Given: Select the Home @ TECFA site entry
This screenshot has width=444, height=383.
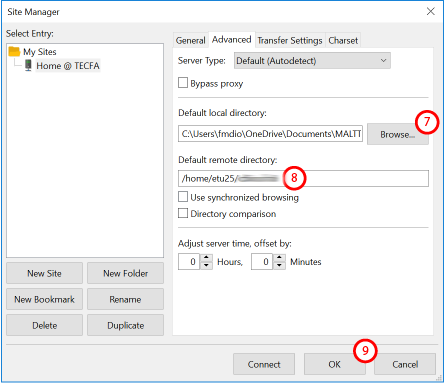Looking at the screenshot, I should (x=68, y=66).
